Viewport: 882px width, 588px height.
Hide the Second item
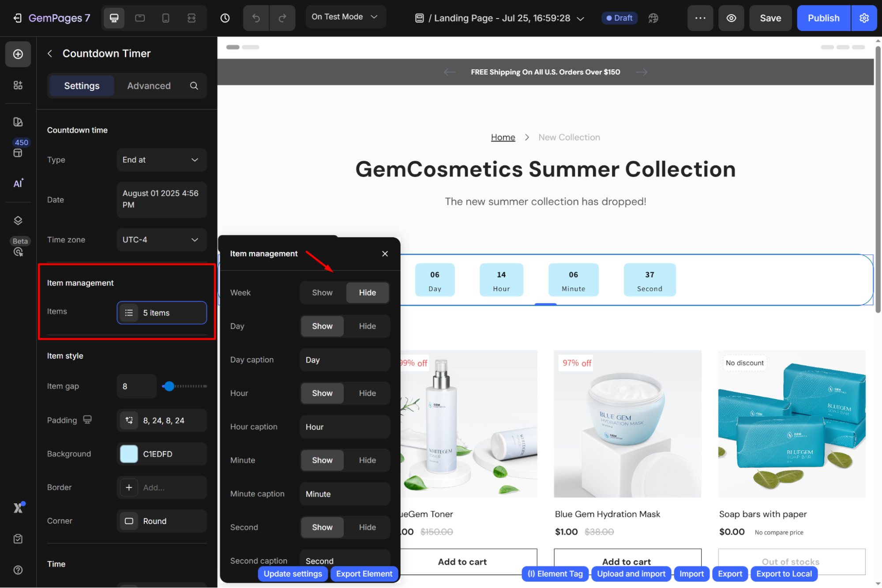pos(367,527)
